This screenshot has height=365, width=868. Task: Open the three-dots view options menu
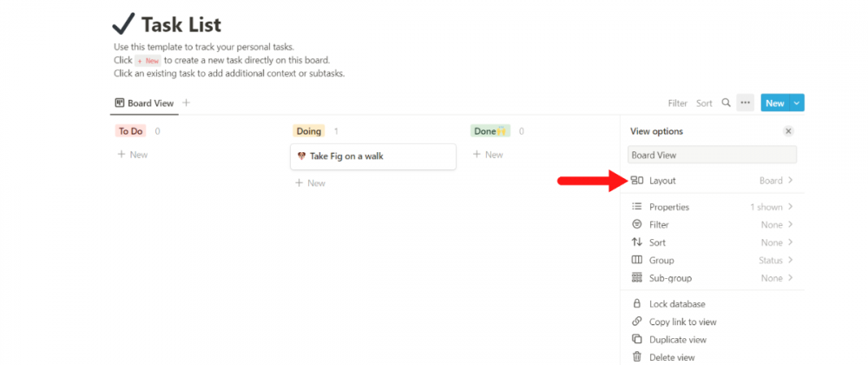point(745,103)
